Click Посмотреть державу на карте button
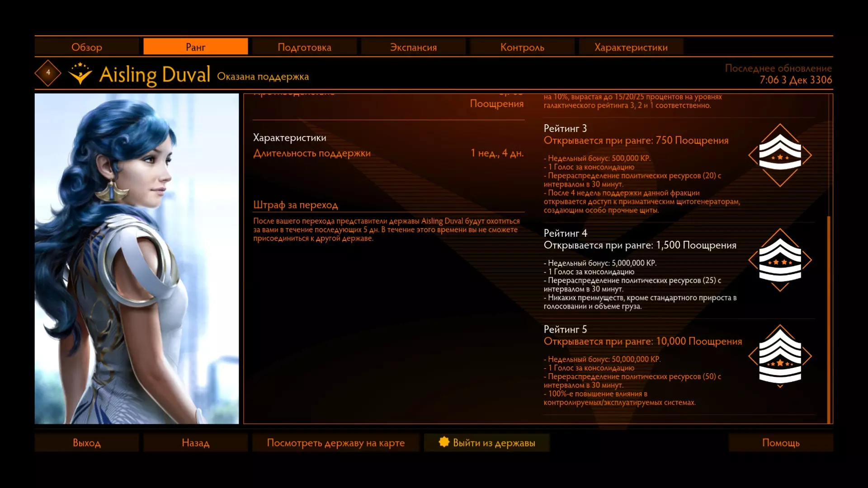 pos(335,443)
